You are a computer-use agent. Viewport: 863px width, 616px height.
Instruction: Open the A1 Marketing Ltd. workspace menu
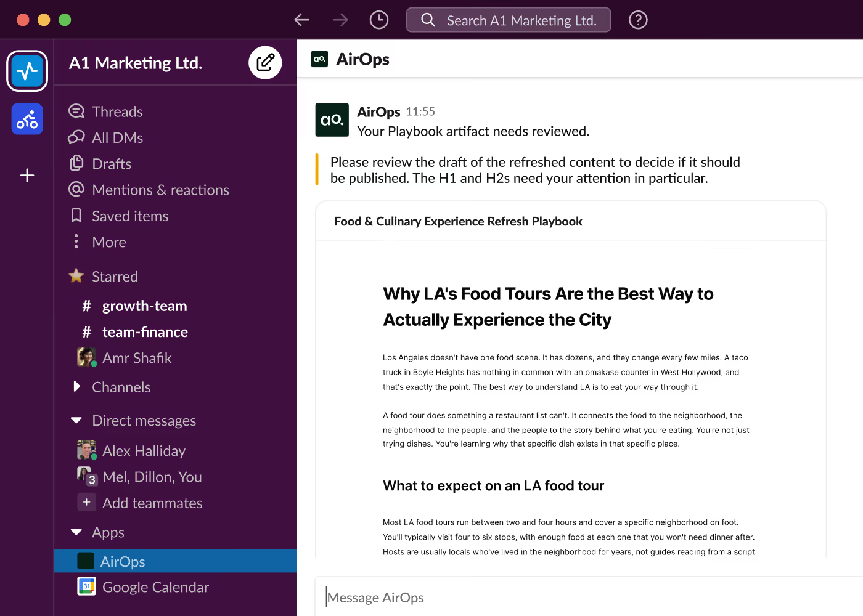(136, 63)
